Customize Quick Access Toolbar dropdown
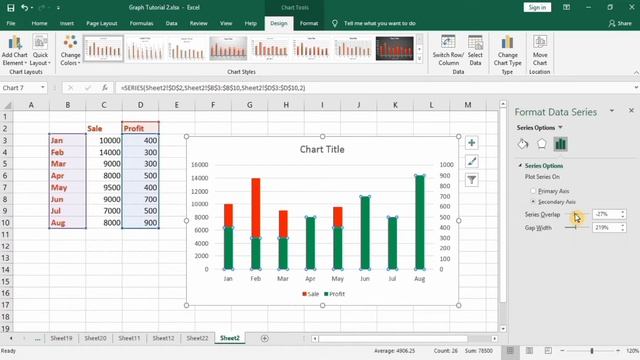Viewport: 640px width, 360px height. pos(58,7)
